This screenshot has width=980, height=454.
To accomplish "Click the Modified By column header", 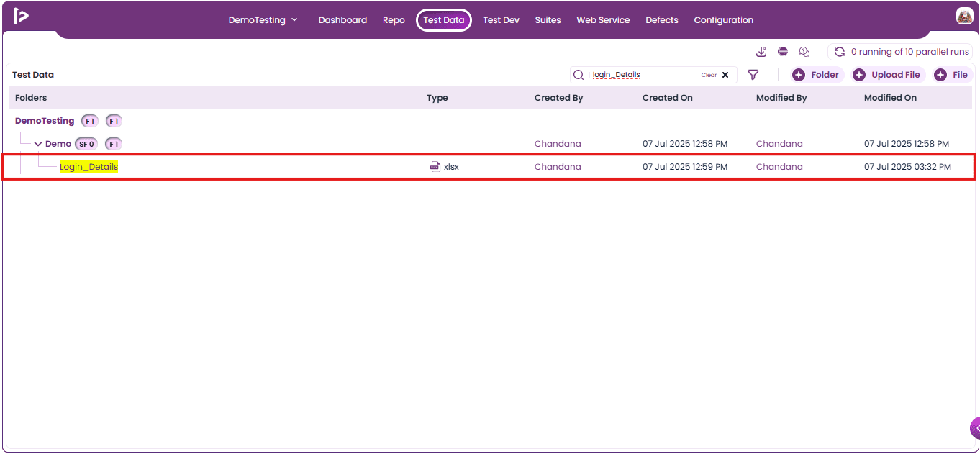I will (781, 98).
